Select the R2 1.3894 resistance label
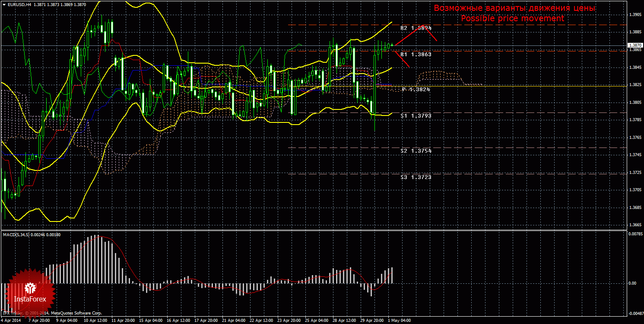The image size is (644, 324). point(416,28)
